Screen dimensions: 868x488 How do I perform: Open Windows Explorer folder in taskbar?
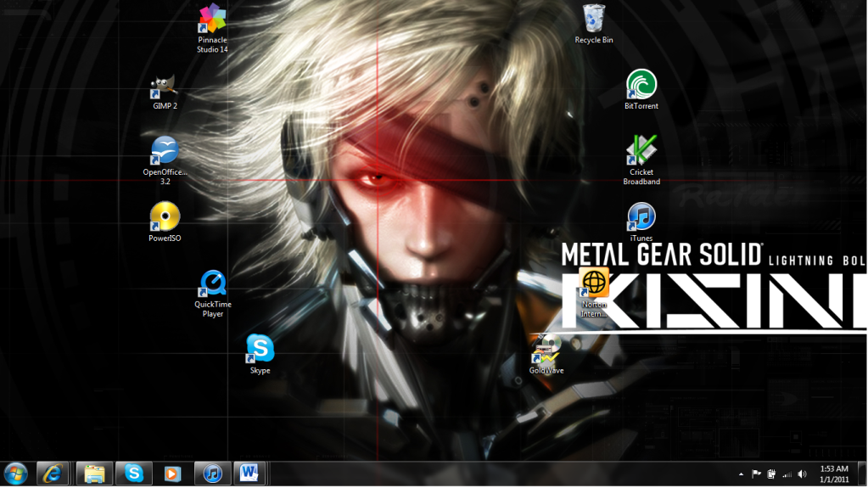coord(94,474)
